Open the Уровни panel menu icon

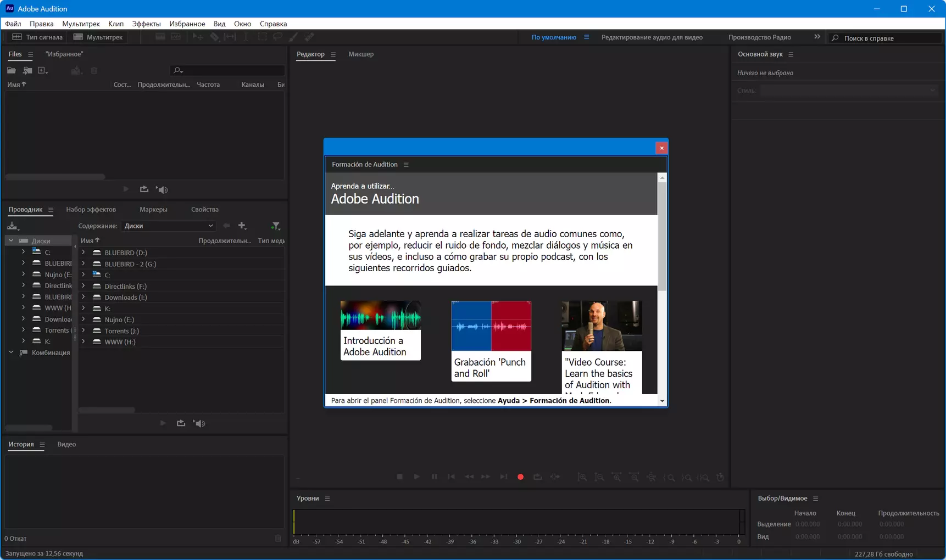[327, 499]
